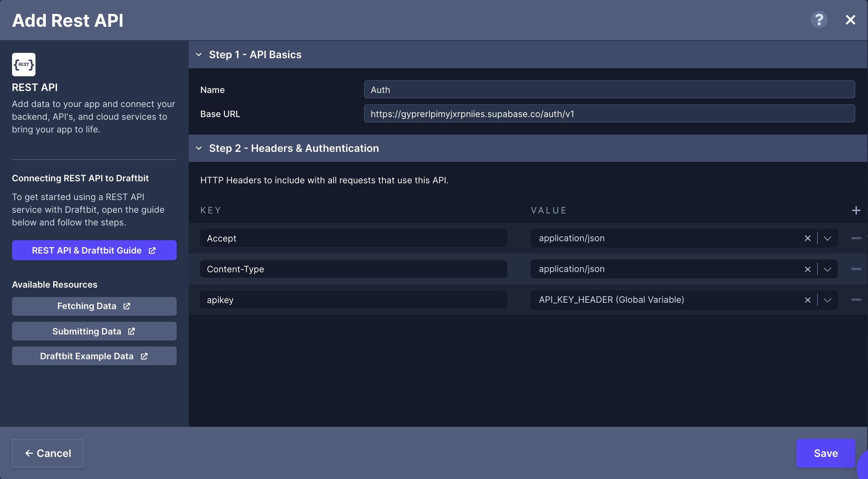
Task: Click the REST logo icon
Action: tap(23, 64)
